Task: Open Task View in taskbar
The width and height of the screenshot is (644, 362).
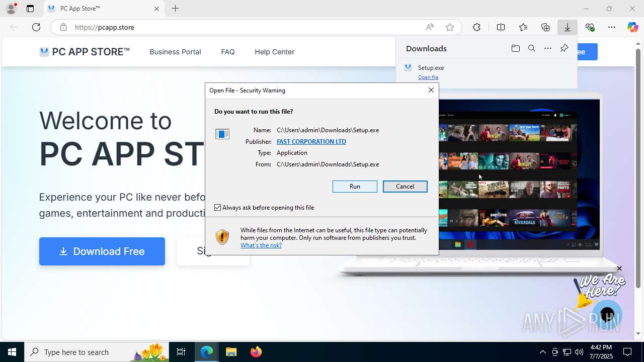Action: click(x=182, y=352)
